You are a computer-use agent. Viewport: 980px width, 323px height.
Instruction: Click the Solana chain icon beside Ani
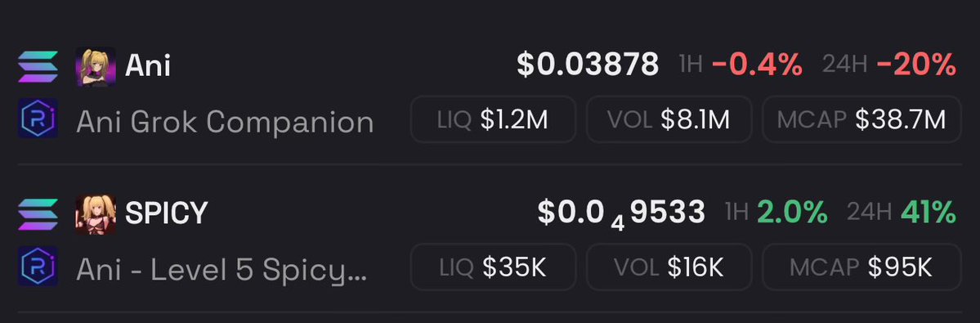click(x=38, y=66)
